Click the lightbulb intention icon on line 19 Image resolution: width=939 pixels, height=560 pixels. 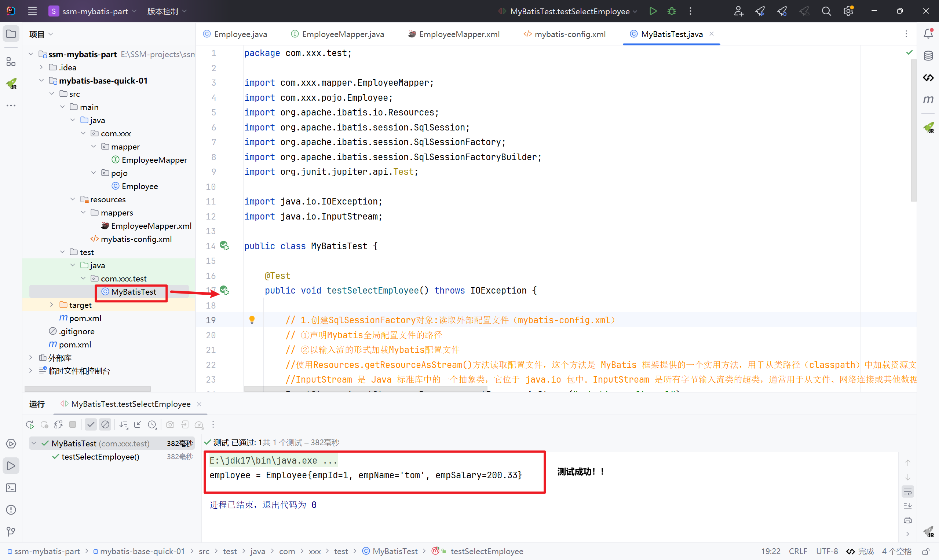pyautogui.click(x=252, y=320)
